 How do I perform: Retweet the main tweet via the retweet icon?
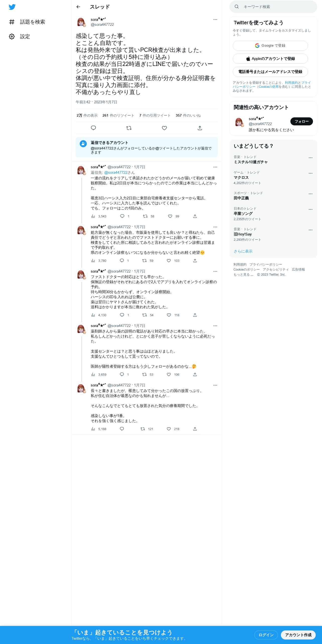point(129,128)
